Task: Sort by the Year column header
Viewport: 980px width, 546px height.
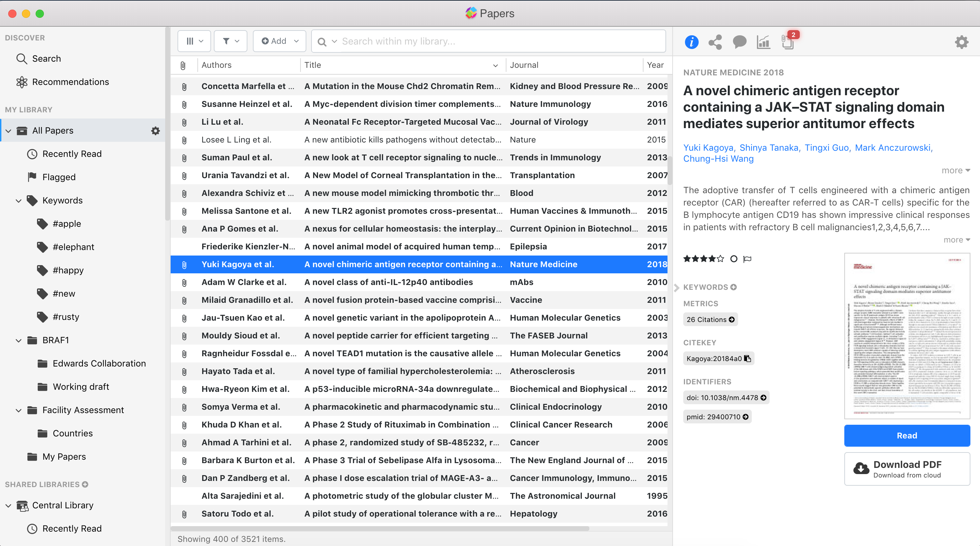Action: (655, 65)
